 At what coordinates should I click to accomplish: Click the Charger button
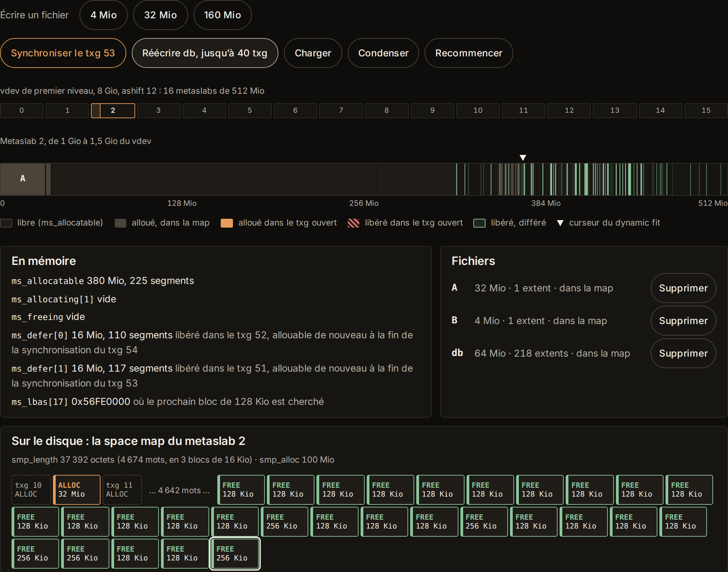click(x=313, y=53)
